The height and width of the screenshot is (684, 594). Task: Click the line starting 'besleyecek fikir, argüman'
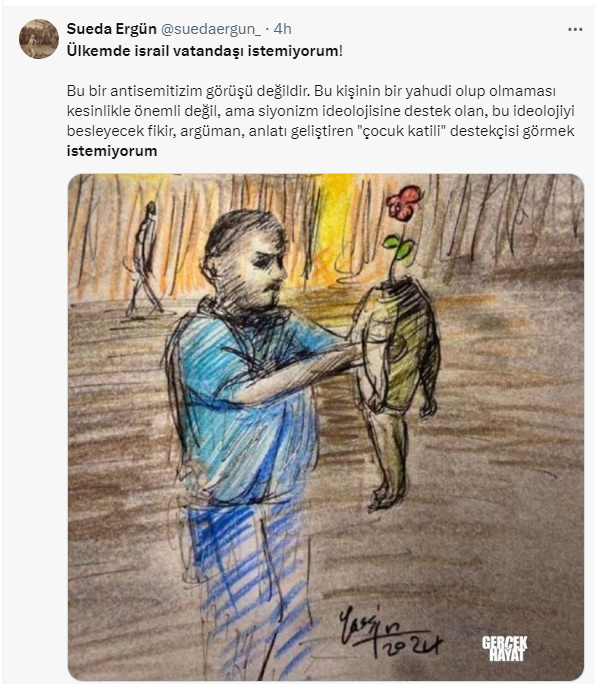coord(321,131)
